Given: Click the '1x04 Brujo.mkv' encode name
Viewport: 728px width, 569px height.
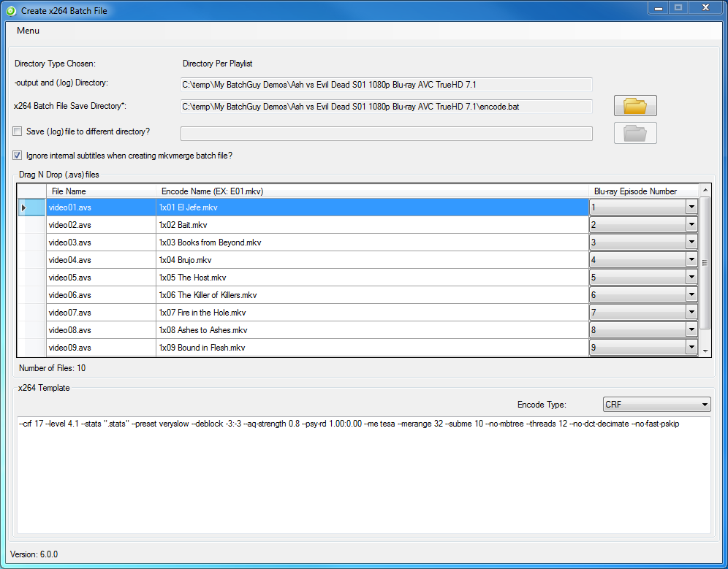Looking at the screenshot, I should pyautogui.click(x=372, y=260).
